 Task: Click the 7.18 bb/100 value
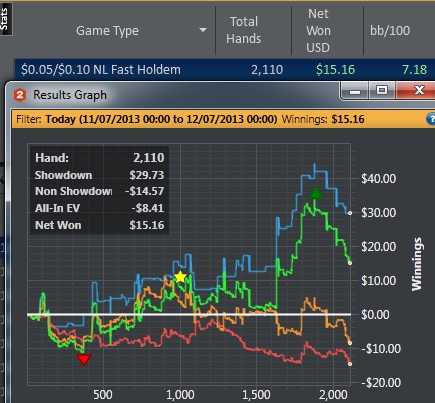click(414, 70)
